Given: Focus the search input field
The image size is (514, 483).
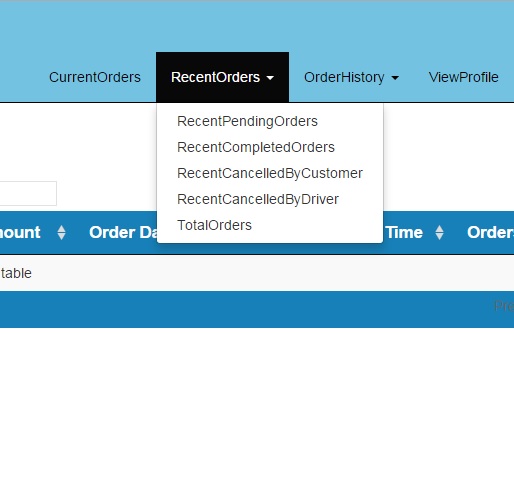Looking at the screenshot, I should click(x=28, y=193).
